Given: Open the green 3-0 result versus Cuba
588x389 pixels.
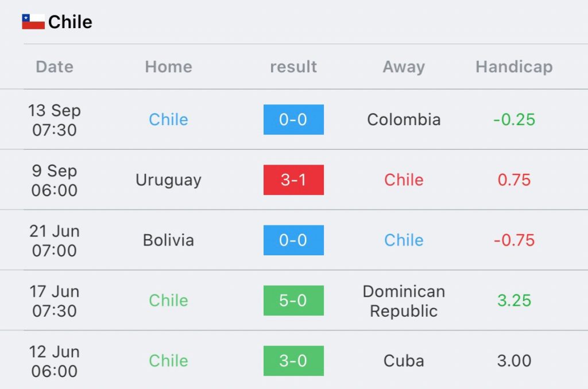Looking at the screenshot, I should pos(293,361).
